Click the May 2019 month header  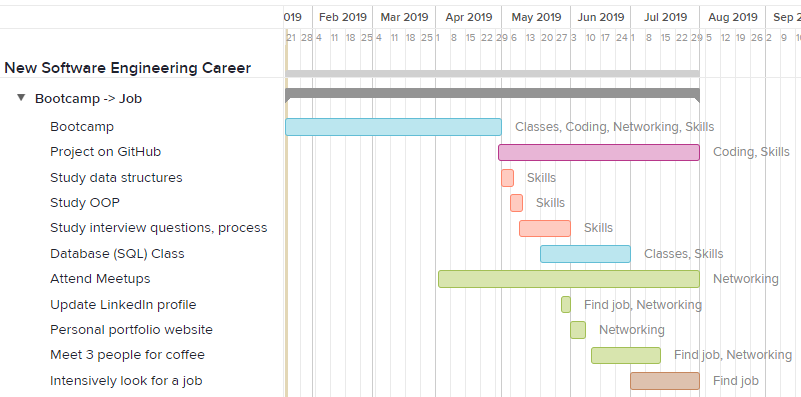(x=536, y=17)
